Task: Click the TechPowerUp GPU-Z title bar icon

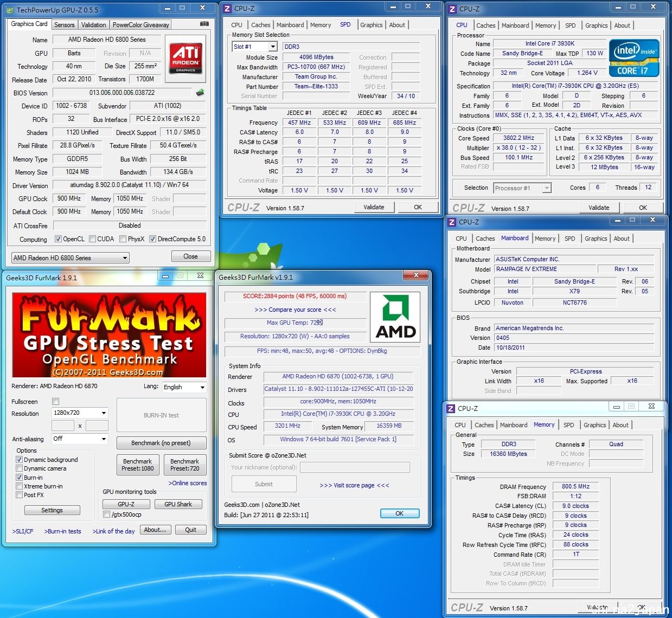Action: pyautogui.click(x=10, y=10)
